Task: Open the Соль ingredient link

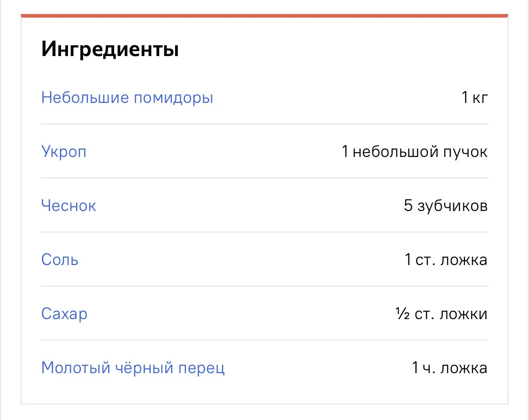Action: (x=60, y=259)
